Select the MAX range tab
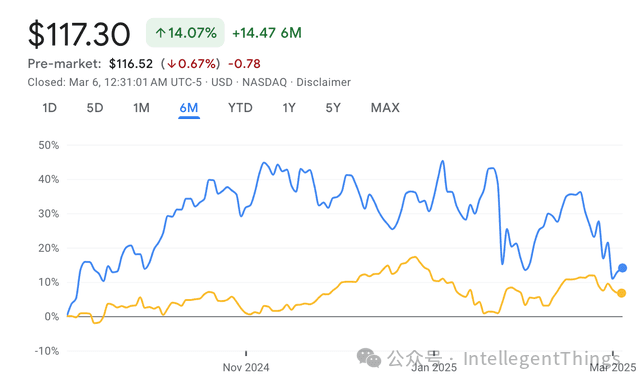640x385 pixels. pos(385,108)
